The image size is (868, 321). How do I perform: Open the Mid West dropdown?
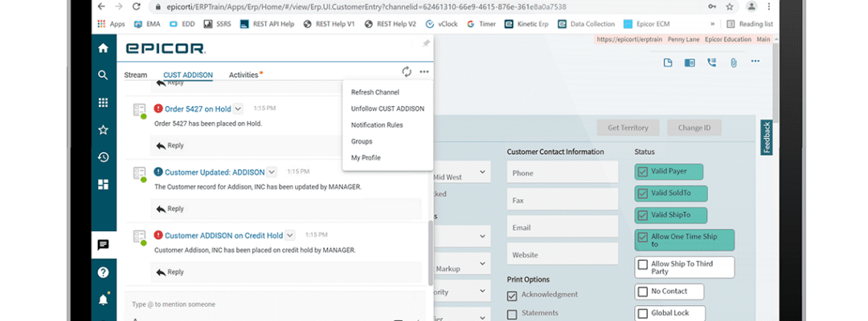click(x=483, y=172)
